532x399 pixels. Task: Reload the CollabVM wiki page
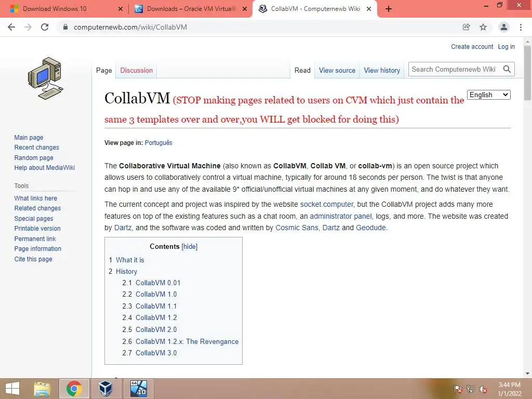pos(45,27)
